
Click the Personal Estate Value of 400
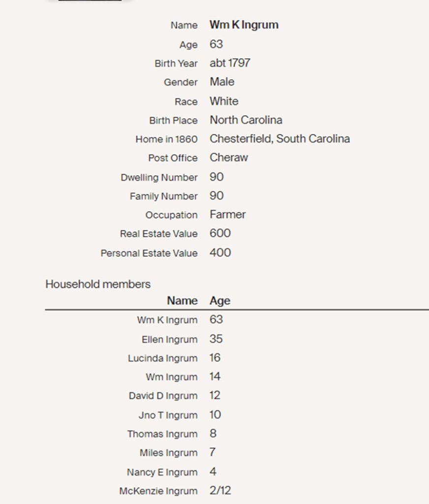[220, 252]
